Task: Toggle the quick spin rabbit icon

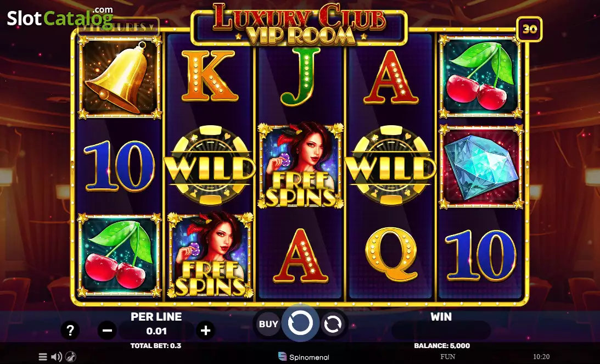Action: pos(70,357)
